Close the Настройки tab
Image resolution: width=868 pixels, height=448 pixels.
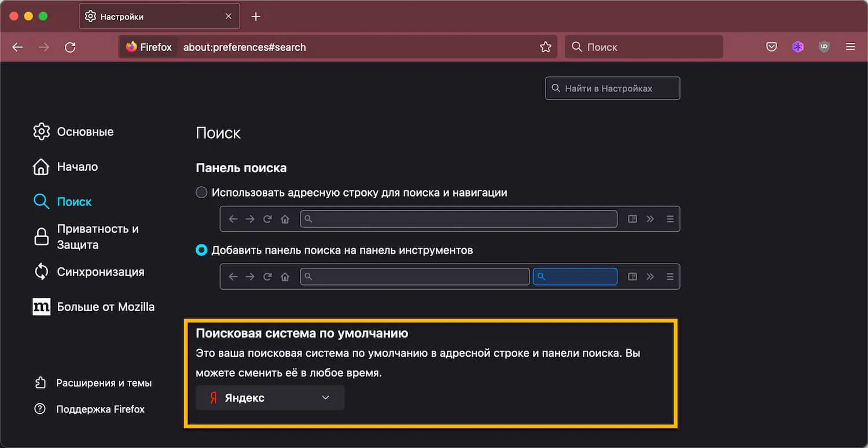[x=229, y=17]
